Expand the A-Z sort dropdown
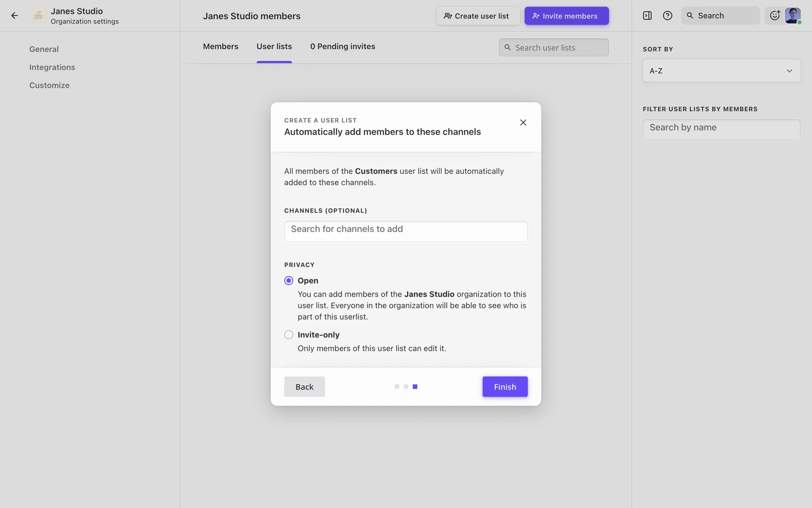The height and width of the screenshot is (508, 812). [x=721, y=71]
